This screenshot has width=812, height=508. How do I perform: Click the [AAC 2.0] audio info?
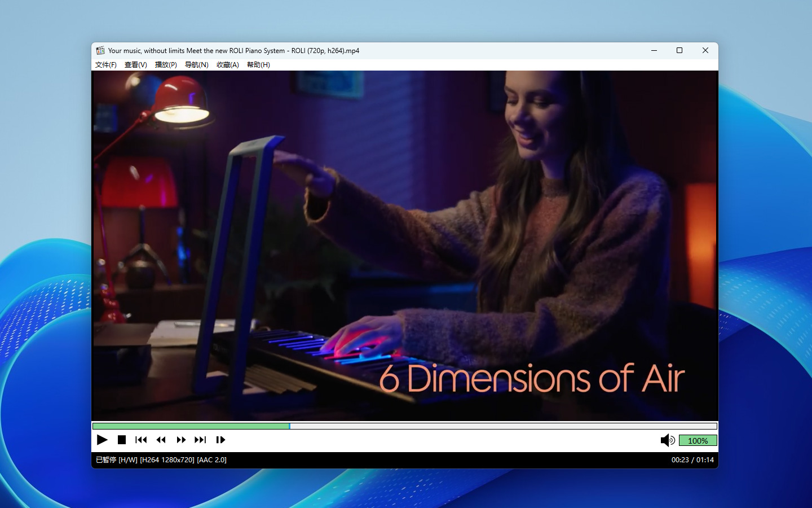coord(212,460)
